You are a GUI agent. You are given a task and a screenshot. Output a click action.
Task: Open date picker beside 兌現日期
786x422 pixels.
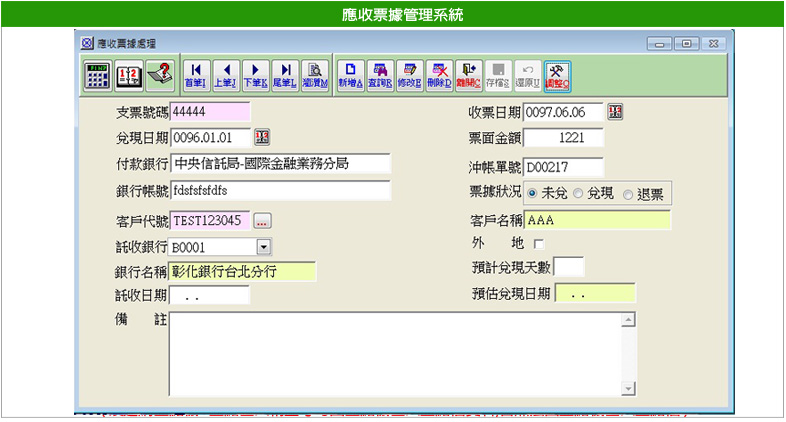tap(263, 137)
